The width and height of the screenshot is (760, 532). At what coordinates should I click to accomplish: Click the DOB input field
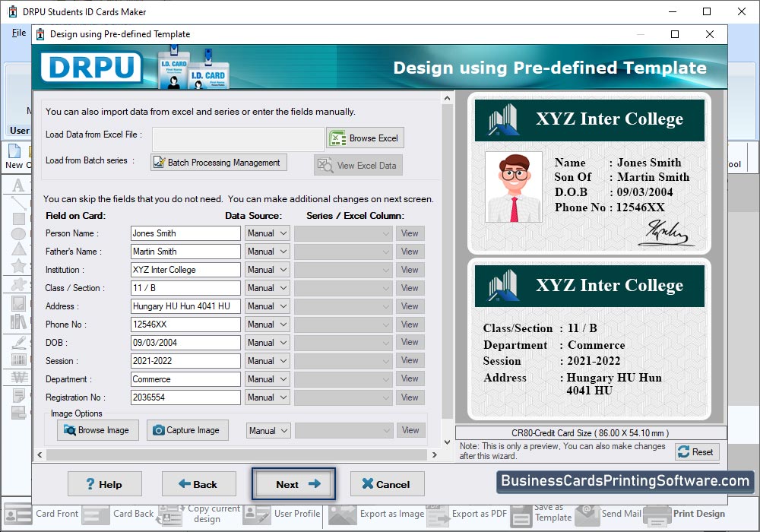click(185, 343)
